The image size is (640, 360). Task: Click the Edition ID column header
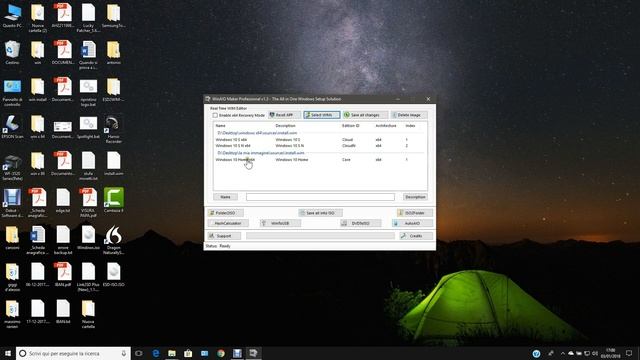click(x=351, y=126)
